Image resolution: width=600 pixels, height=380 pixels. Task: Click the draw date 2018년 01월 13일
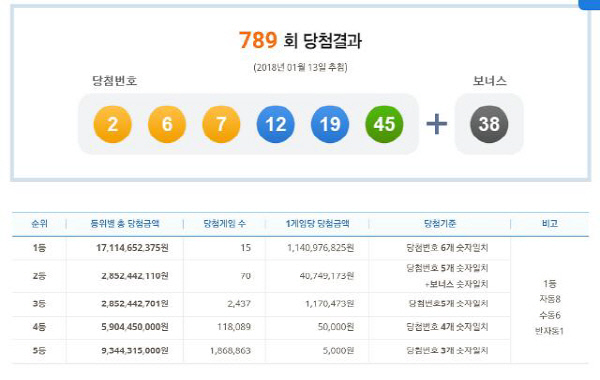pyautogui.click(x=300, y=67)
